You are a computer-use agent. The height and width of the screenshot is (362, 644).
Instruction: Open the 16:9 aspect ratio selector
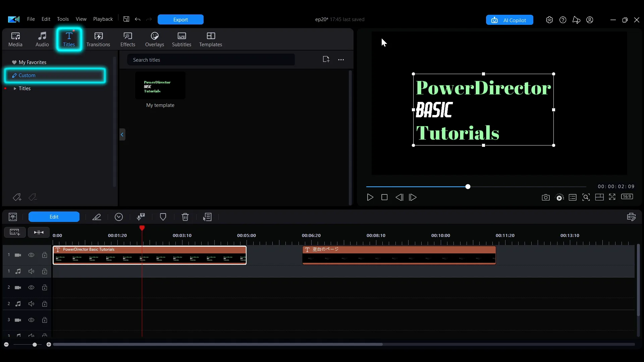tap(627, 197)
